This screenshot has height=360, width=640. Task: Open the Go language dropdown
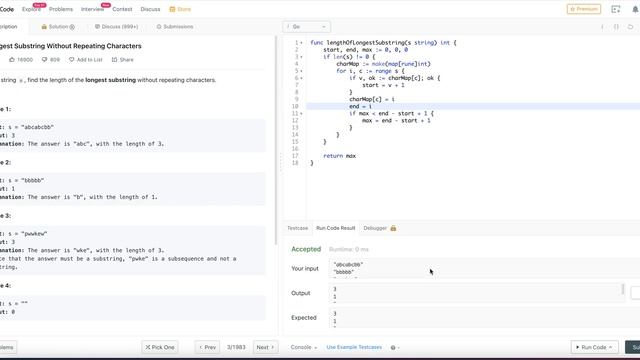(x=307, y=27)
